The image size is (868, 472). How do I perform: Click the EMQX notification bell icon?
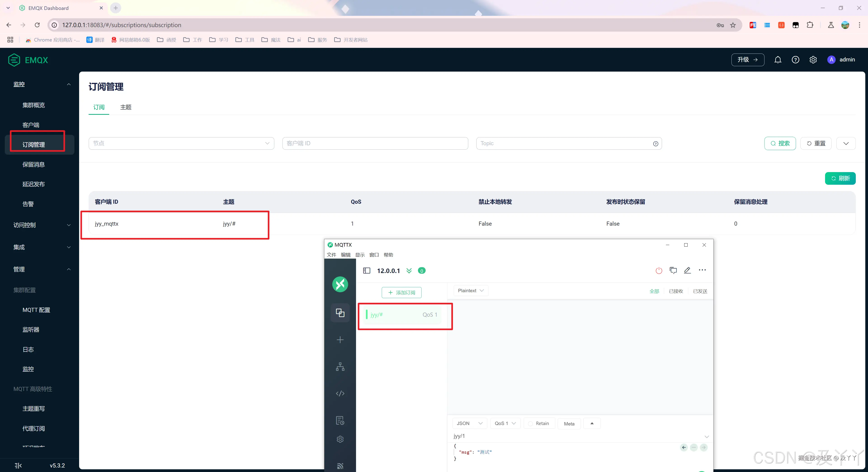[x=778, y=60]
